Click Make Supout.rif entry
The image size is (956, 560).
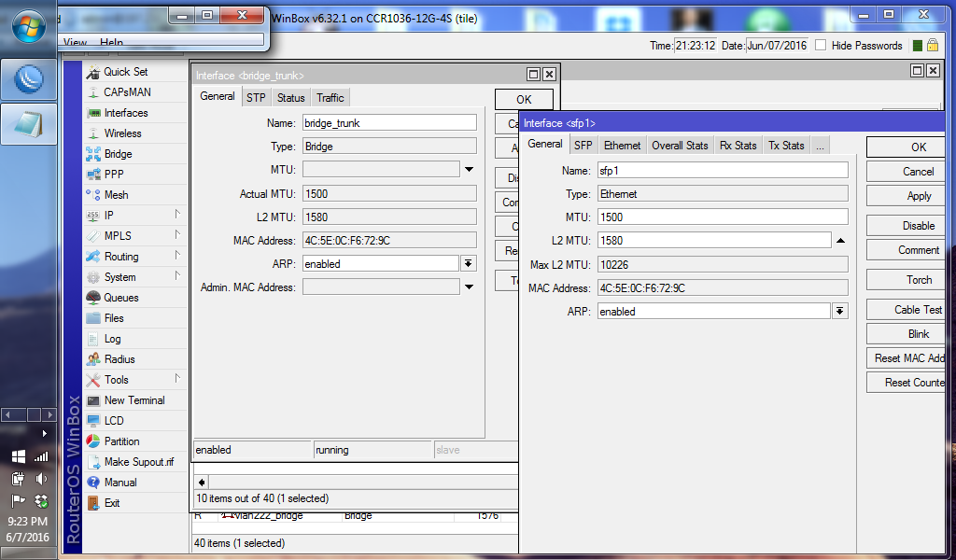(134, 462)
